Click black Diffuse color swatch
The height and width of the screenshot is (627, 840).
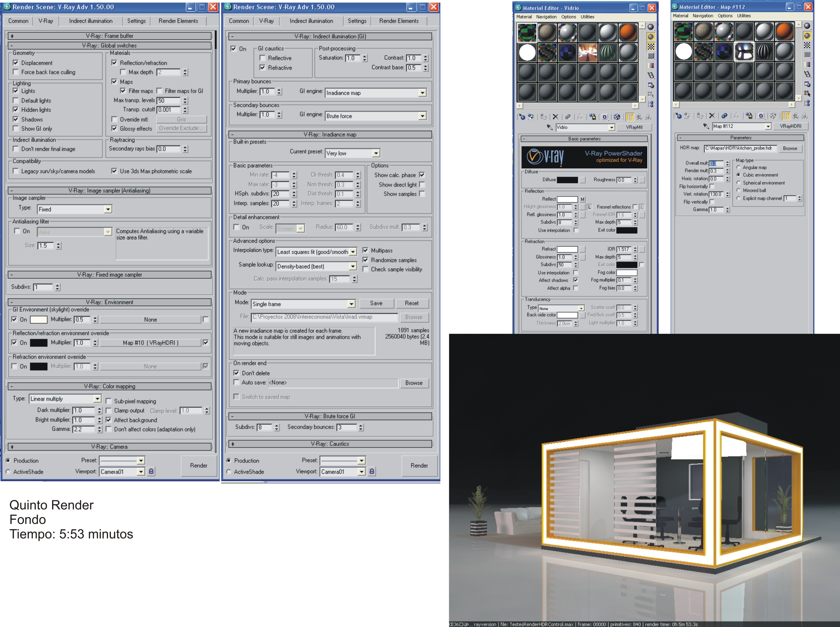[x=567, y=180]
